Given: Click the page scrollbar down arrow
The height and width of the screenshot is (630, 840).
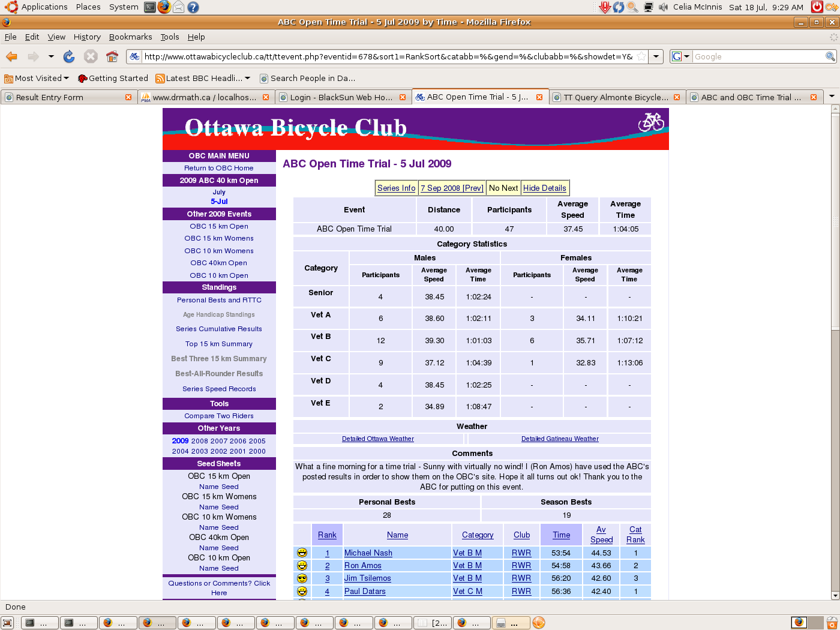Looking at the screenshot, I should point(835,596).
